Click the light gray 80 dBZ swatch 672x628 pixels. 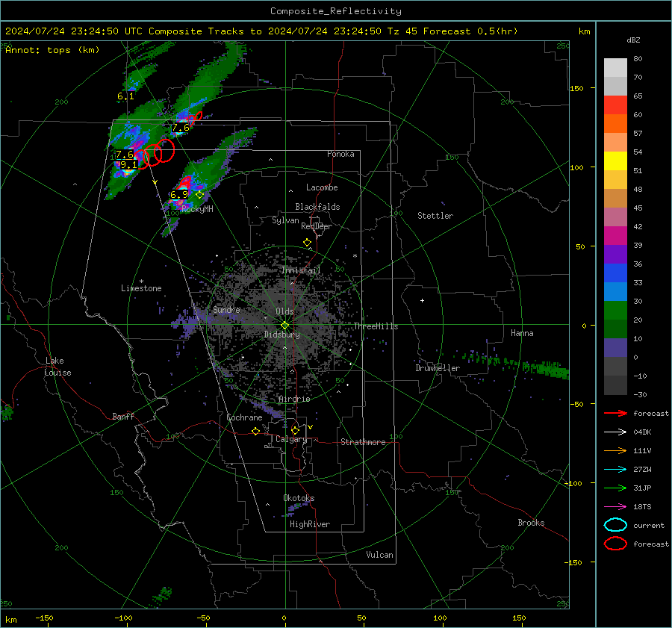pyautogui.click(x=615, y=67)
